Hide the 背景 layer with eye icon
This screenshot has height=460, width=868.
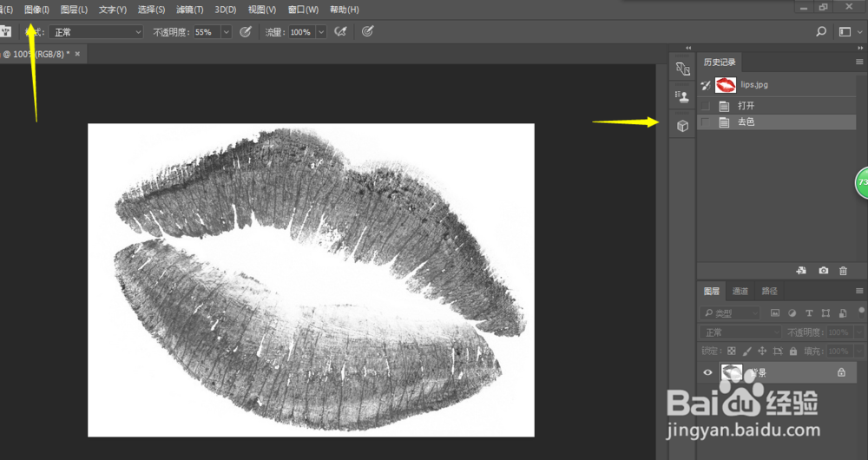(x=707, y=372)
